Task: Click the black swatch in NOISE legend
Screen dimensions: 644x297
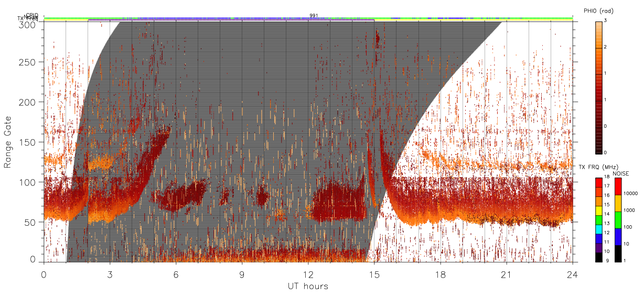Action: pyautogui.click(x=618, y=254)
